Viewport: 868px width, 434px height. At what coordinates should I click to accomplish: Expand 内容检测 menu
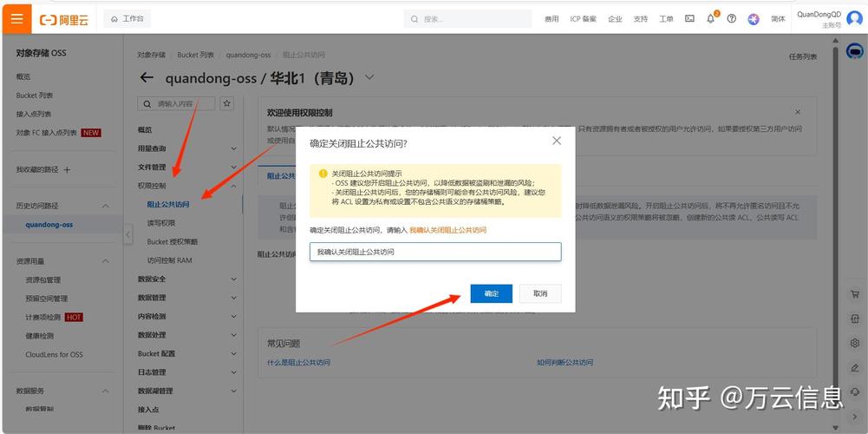click(233, 317)
